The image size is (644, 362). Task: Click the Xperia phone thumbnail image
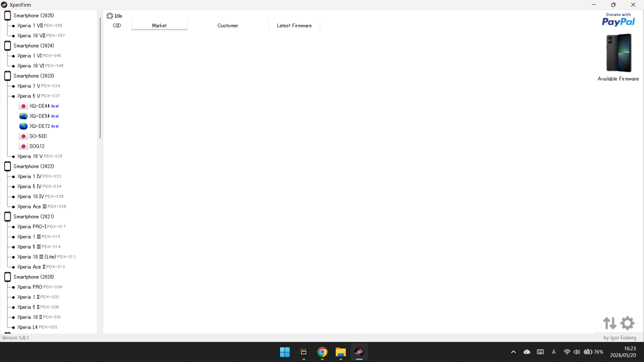tap(619, 53)
